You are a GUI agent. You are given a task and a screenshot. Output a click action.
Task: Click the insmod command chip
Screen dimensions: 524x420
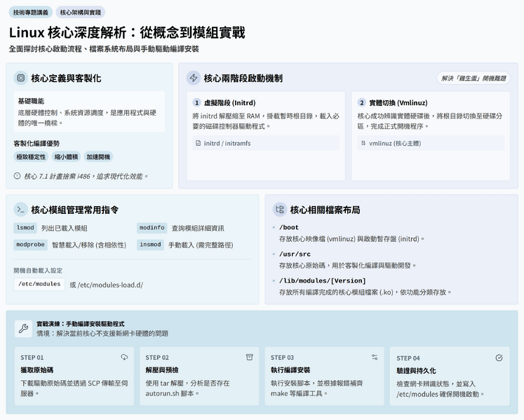(x=150, y=245)
